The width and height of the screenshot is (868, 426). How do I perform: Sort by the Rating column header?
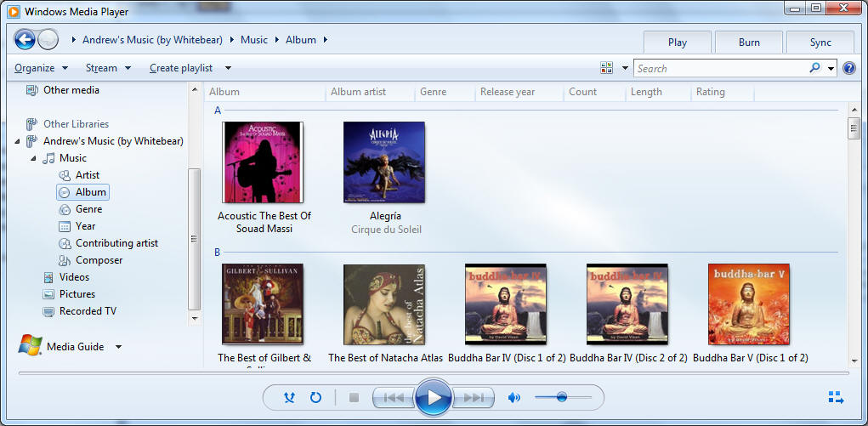(723, 92)
